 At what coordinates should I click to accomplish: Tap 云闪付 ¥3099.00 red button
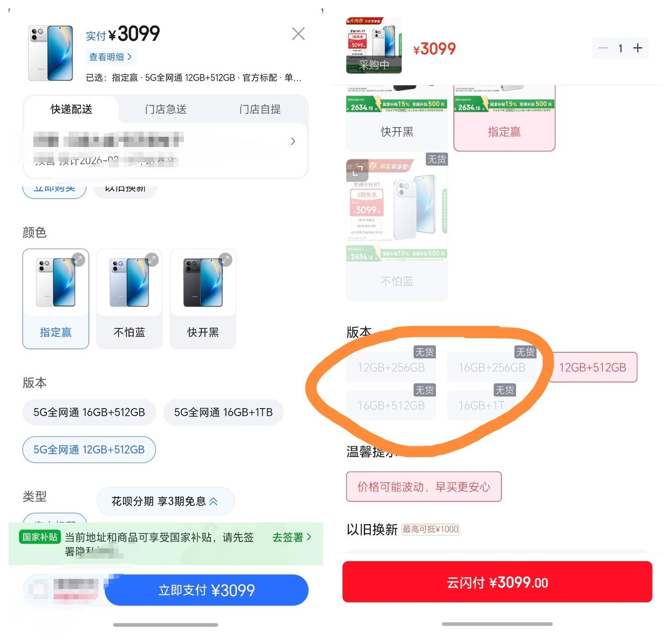click(497, 582)
